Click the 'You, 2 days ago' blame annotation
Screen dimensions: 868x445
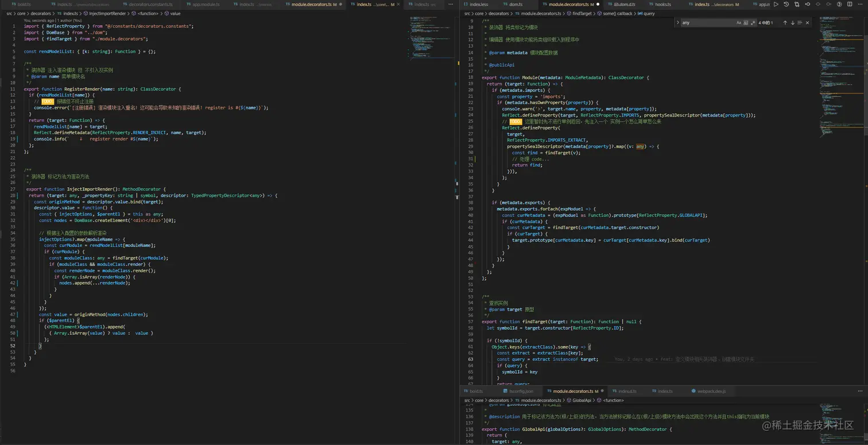(x=684, y=359)
